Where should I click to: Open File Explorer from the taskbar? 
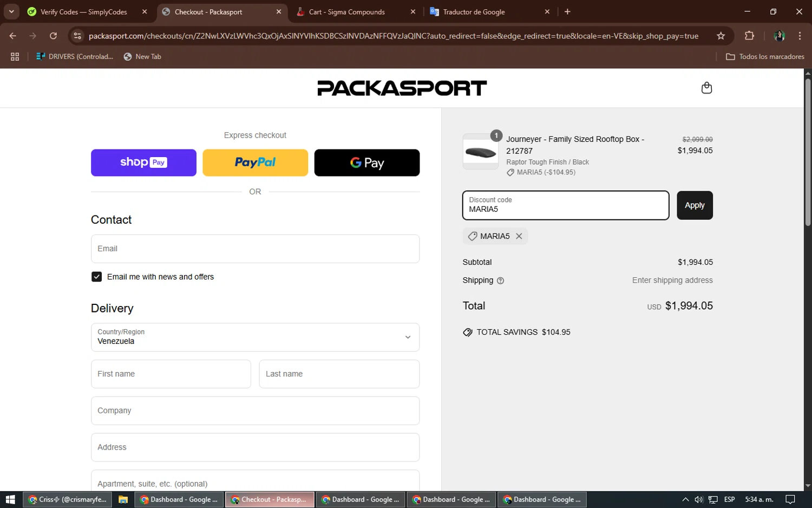pyautogui.click(x=123, y=499)
